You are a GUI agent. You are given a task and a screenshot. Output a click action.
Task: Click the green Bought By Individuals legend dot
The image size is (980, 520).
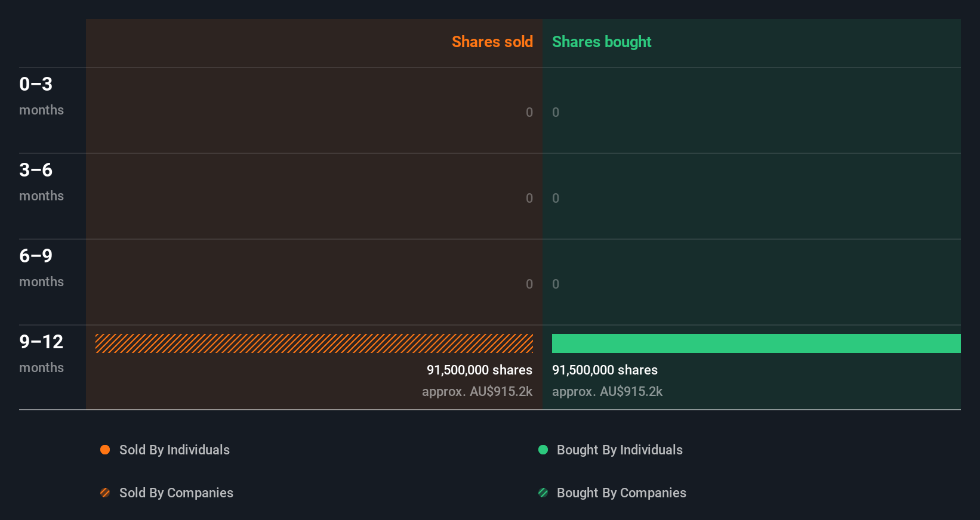(x=543, y=450)
